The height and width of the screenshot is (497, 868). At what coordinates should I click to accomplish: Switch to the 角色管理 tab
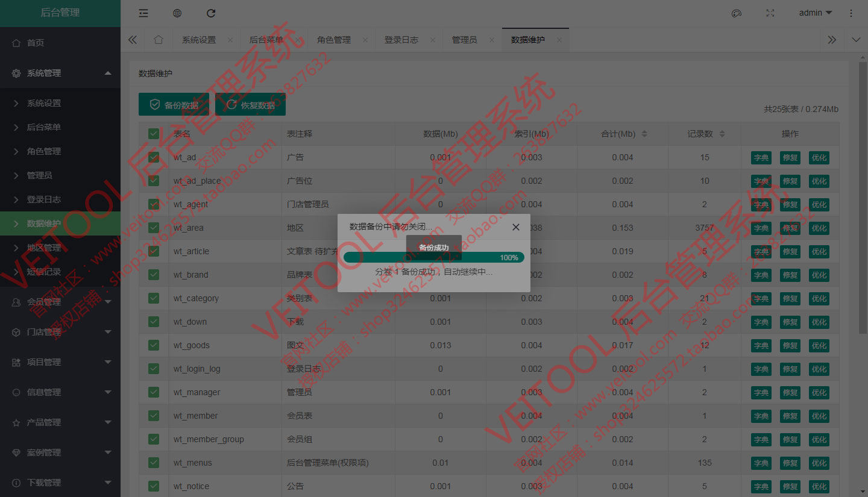click(334, 40)
